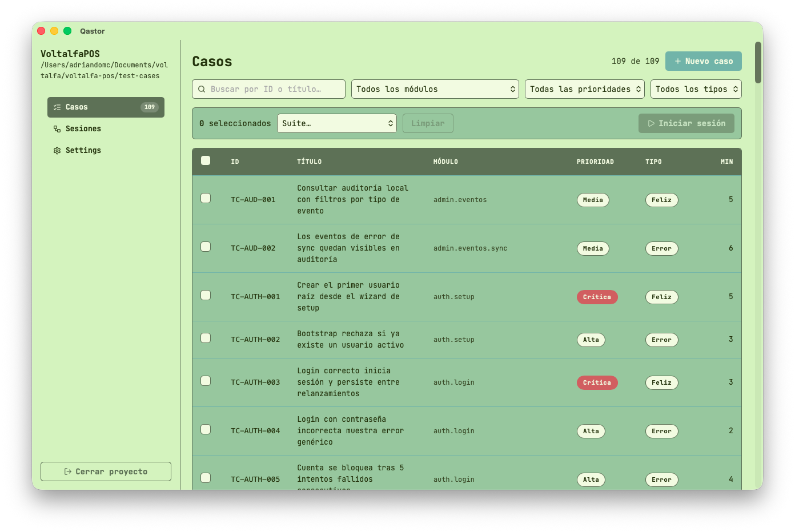Click the TC-AUD-002 ID cell

click(x=253, y=248)
